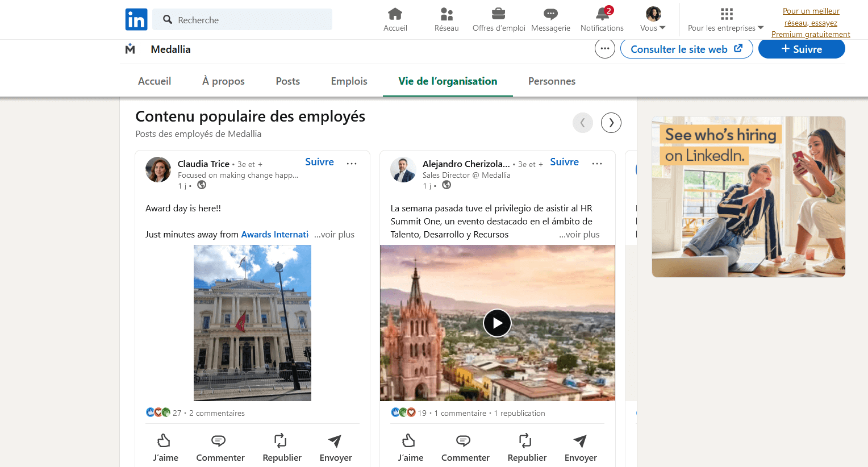Open Awards Internati link in post
Screen dimensions: 868x467
coord(275,235)
